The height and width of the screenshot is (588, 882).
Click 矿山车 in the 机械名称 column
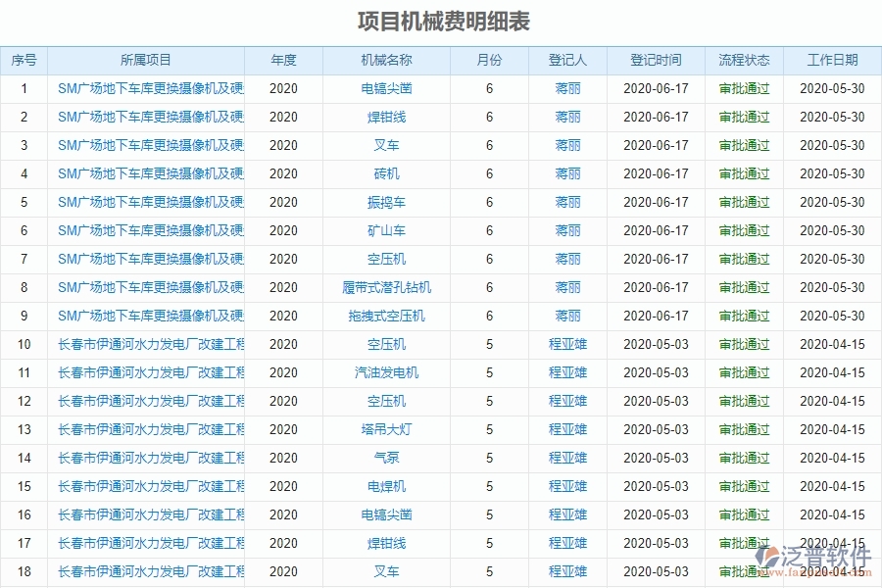click(388, 230)
